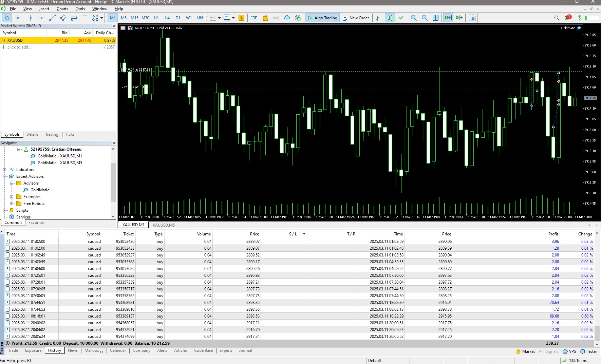Screen dimensions: 601x364
Task: Close the Market Watch panel
Action: pyautogui.click(x=114, y=26)
